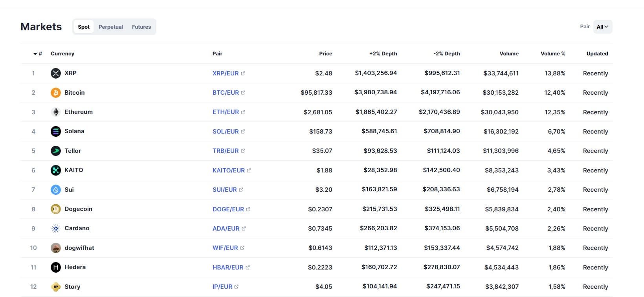Click the XRP coin logo icon
Image resolution: width=644 pixels, height=297 pixels.
pos(56,73)
